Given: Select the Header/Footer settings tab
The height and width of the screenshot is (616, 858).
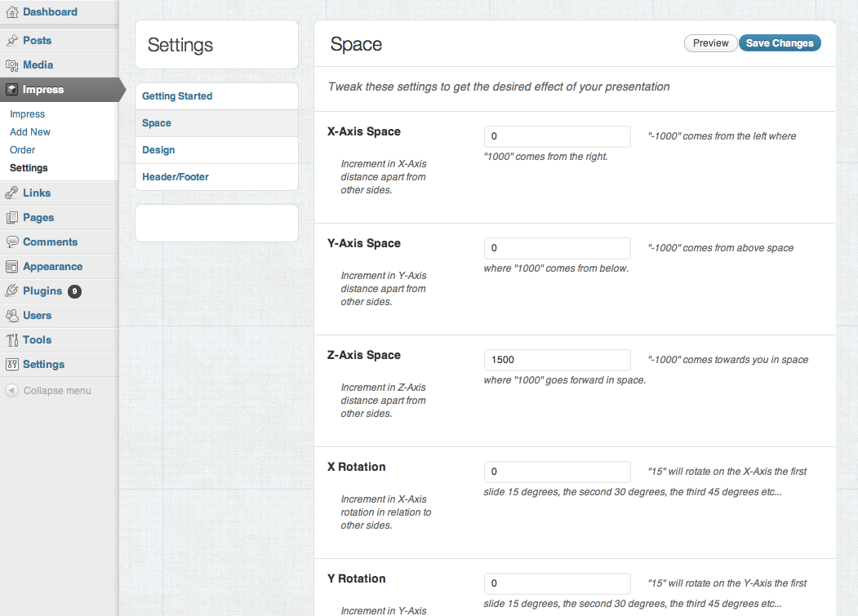Looking at the screenshot, I should [176, 177].
